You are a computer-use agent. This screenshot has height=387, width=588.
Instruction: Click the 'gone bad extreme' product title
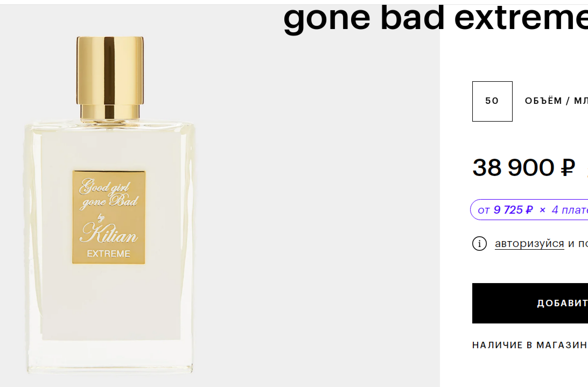point(436,18)
